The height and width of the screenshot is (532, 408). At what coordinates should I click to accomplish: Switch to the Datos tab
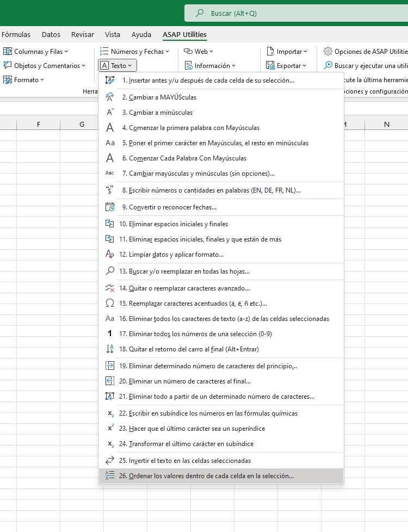51,35
